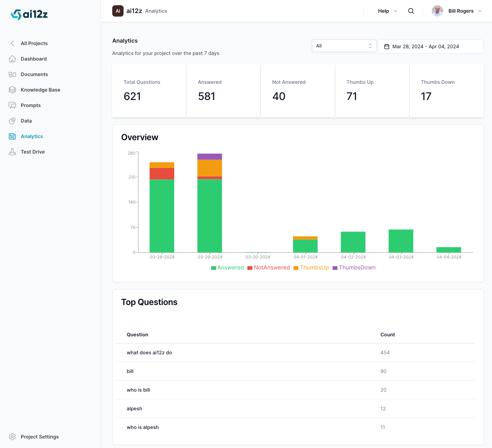Click the 'who is alpesh' question
492x448 pixels.
click(x=143, y=427)
